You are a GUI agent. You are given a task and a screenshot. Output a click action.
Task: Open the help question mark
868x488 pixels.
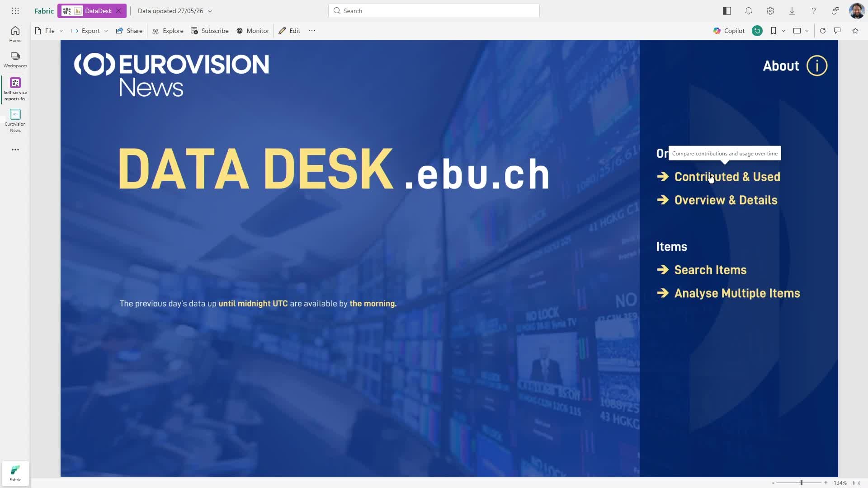814,11
